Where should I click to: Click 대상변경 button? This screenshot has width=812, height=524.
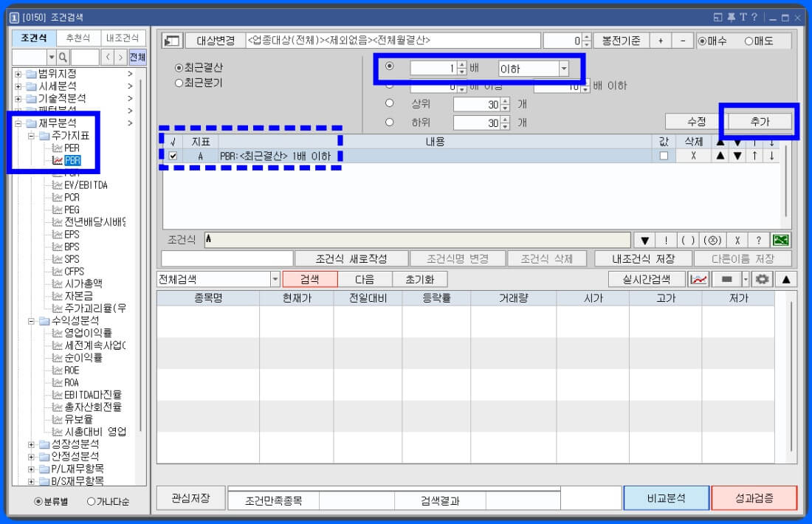click(216, 41)
